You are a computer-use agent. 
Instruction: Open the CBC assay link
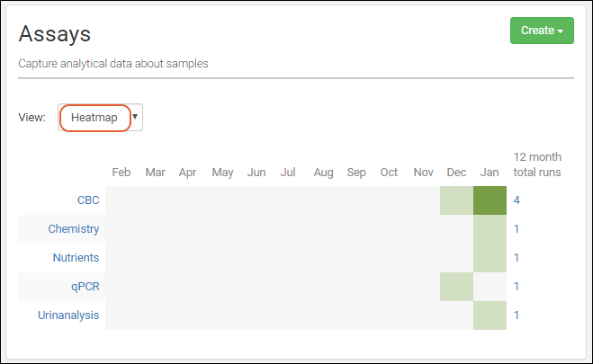(x=88, y=200)
